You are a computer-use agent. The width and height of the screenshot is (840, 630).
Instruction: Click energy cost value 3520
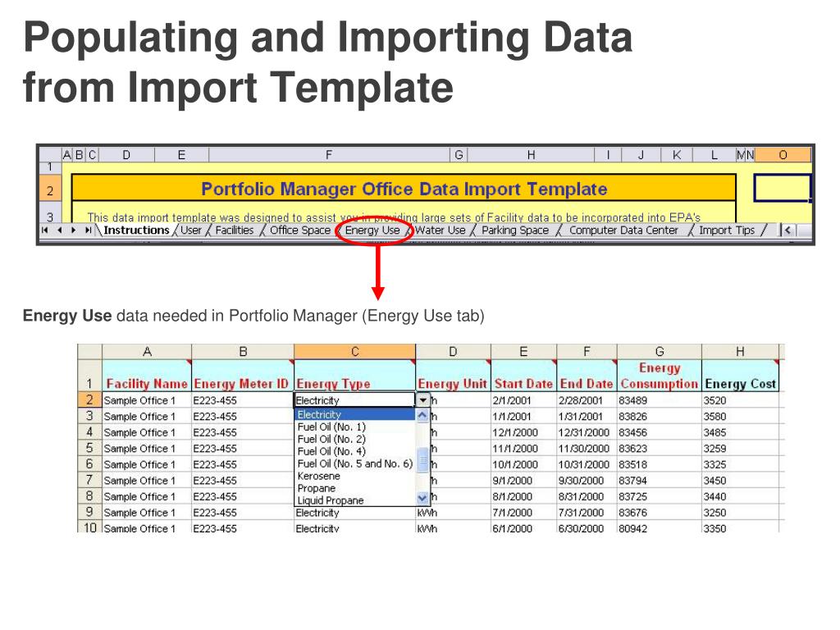click(740, 400)
